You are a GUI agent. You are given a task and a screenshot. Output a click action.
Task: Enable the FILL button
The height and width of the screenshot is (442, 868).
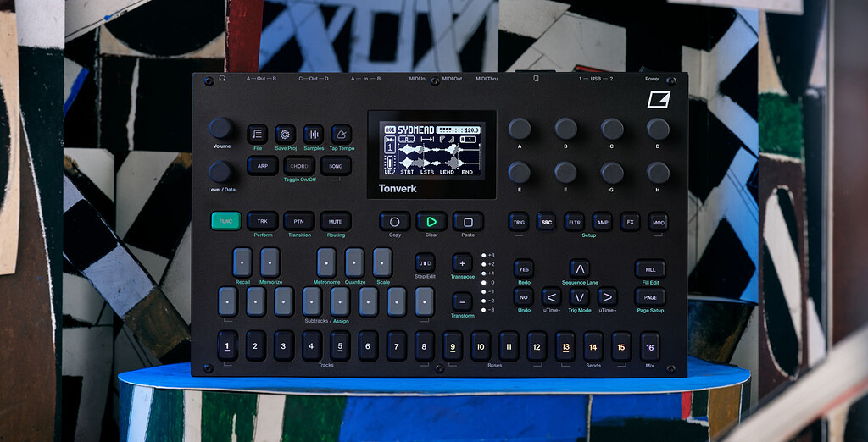pos(650,268)
